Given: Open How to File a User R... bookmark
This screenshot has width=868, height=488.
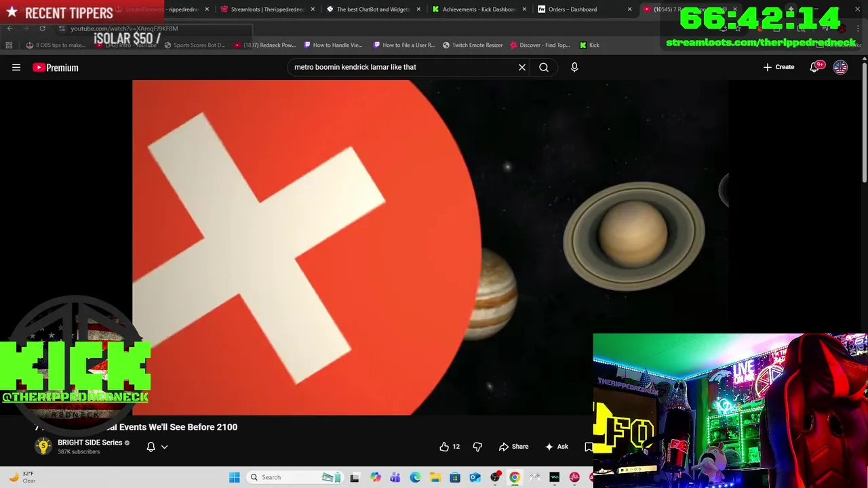Looking at the screenshot, I should (403, 45).
